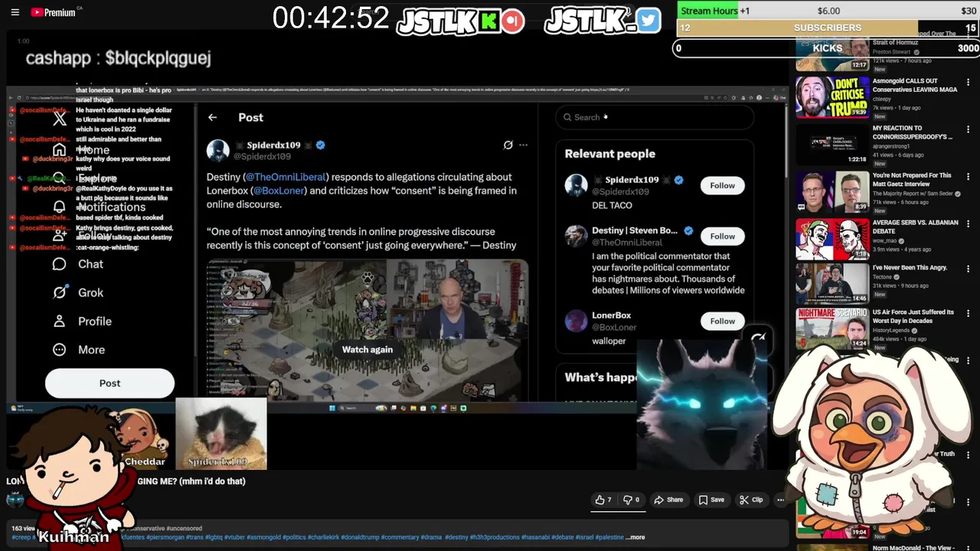Share the YouTube video
The height and width of the screenshot is (551, 980).
pyautogui.click(x=668, y=500)
